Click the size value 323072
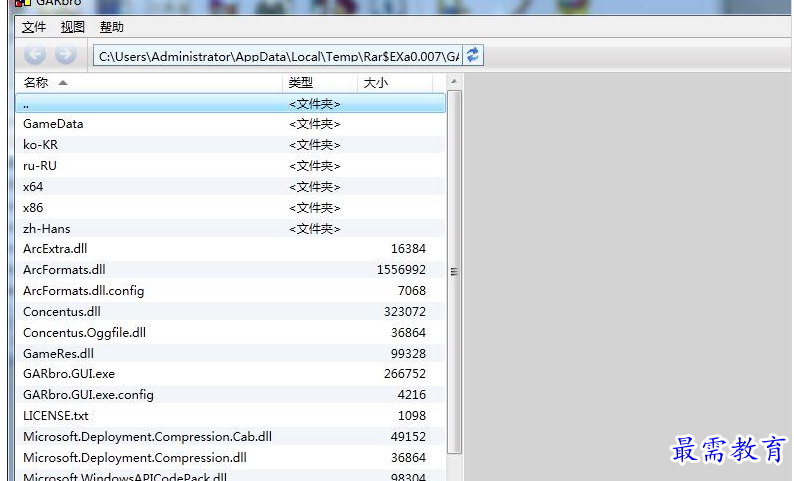The width and height of the screenshot is (794, 481). pos(405,312)
